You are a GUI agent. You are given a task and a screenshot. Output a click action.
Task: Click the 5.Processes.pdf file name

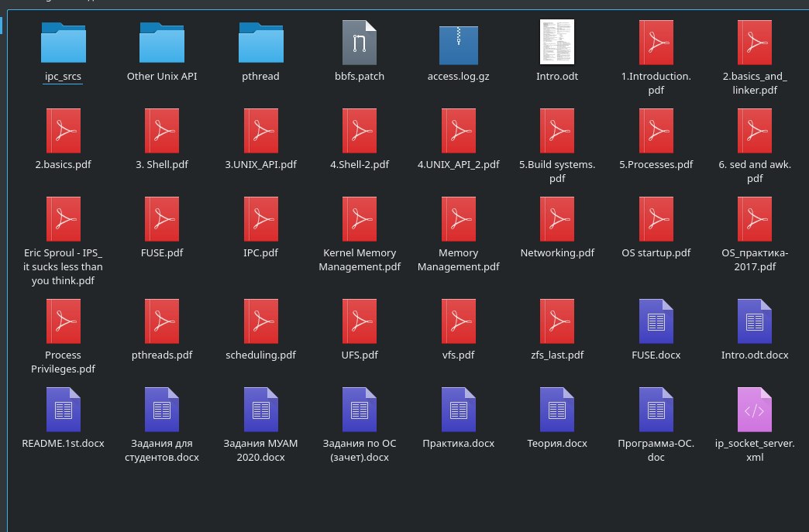click(x=656, y=164)
